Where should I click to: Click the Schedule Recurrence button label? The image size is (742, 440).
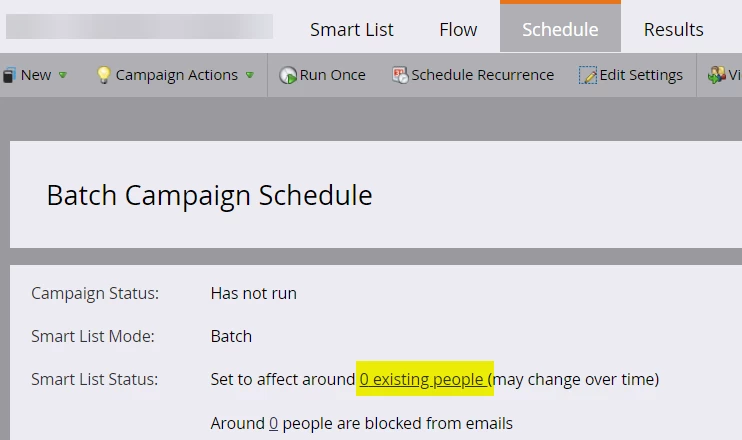[x=482, y=75]
